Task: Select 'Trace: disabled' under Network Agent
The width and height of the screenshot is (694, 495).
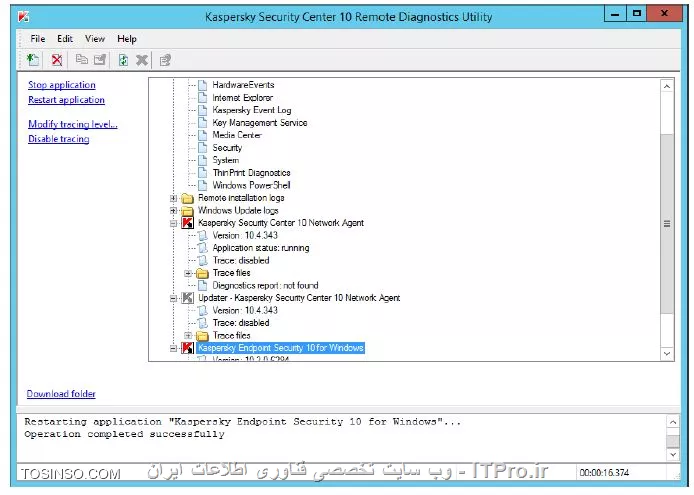Action: [241, 260]
